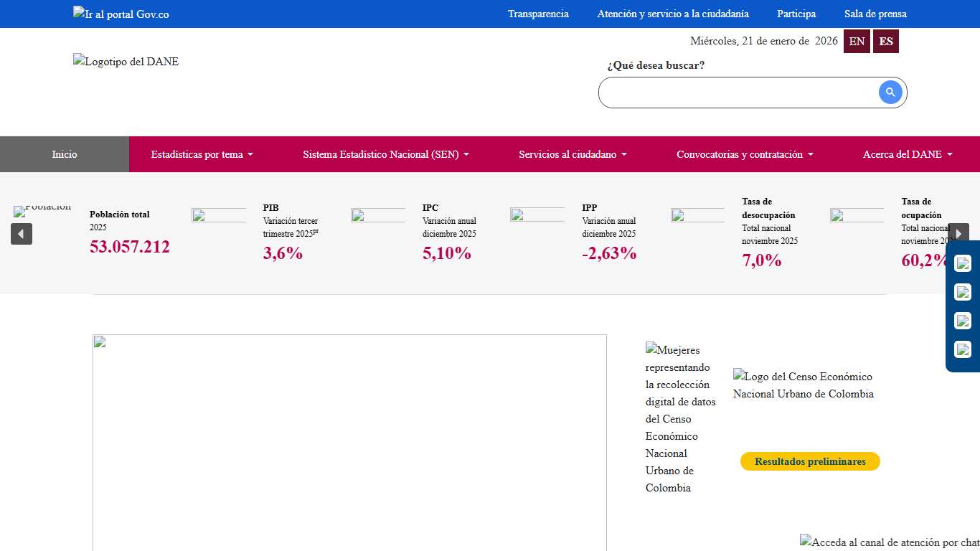Open the chat attention channel image
Image resolution: width=980 pixels, height=551 pixels.
point(890,542)
